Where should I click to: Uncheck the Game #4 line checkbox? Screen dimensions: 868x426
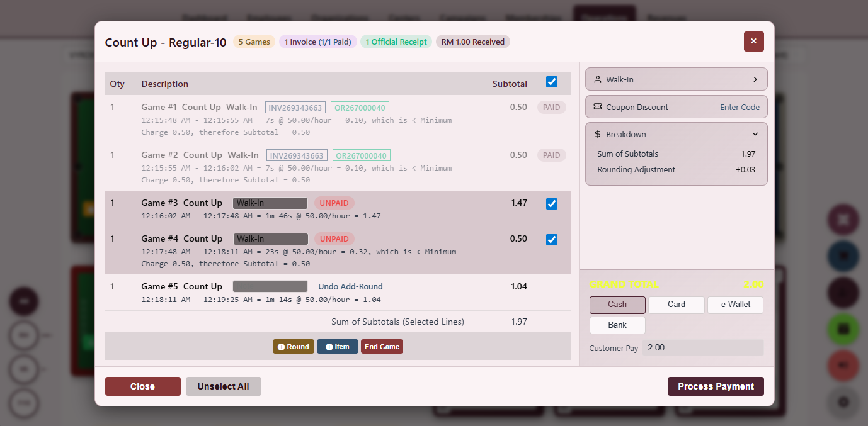(x=552, y=240)
